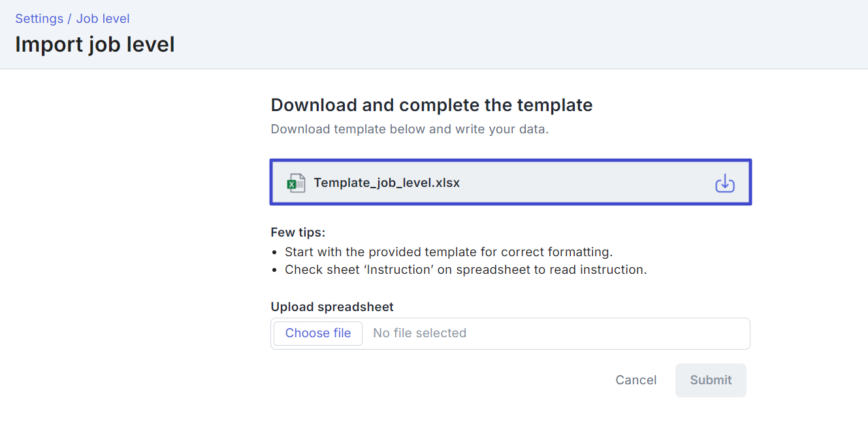The image size is (868, 432).
Task: Click the slash separator in the breadcrumb
Action: (70, 19)
